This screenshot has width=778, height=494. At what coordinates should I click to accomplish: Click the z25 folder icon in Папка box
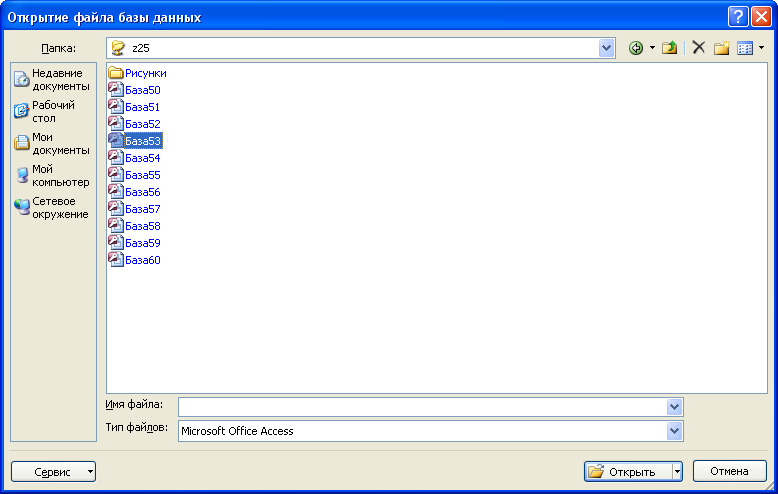pyautogui.click(x=118, y=48)
